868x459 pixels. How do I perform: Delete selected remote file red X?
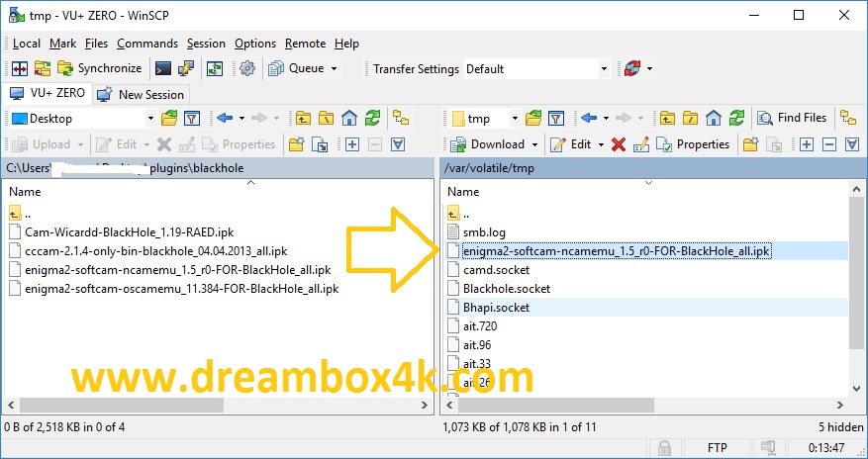(619, 144)
